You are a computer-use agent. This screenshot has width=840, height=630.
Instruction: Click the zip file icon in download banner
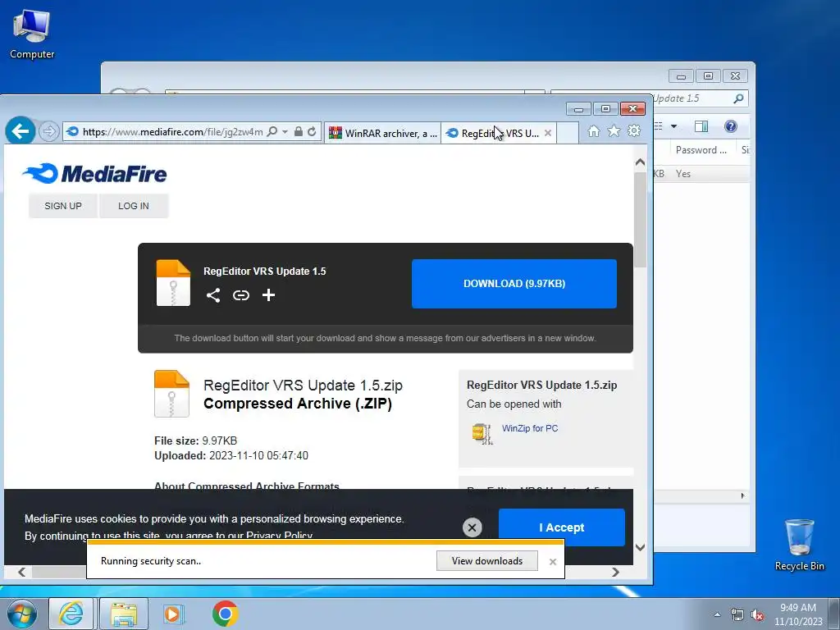[x=173, y=283]
